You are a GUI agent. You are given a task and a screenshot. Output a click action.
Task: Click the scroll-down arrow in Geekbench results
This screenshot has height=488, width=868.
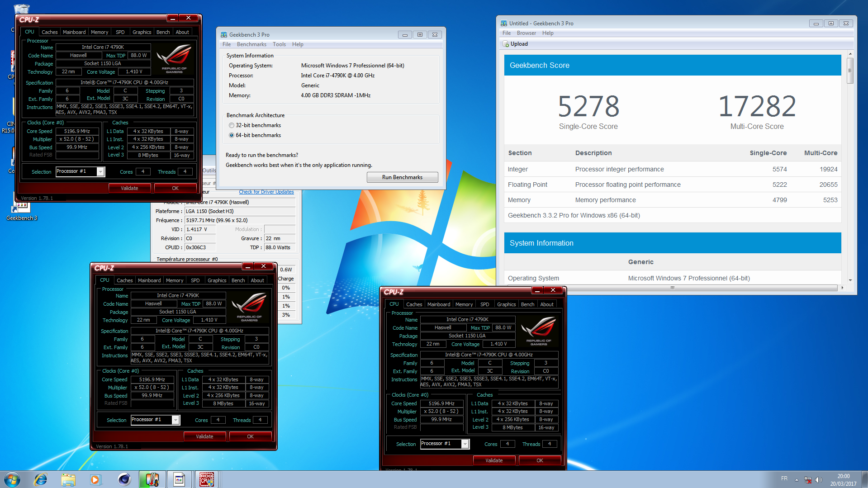pyautogui.click(x=850, y=280)
